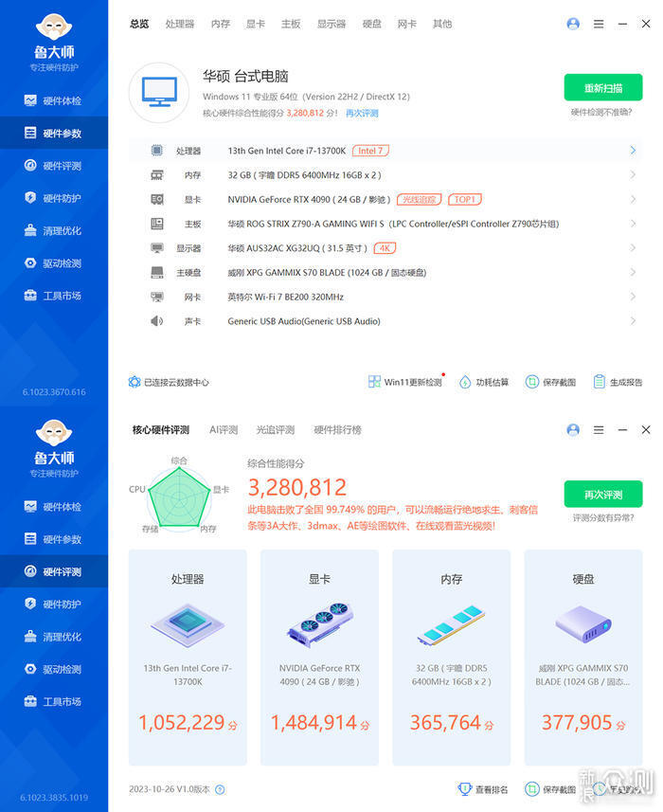Image resolution: width=663 pixels, height=812 pixels.
Task: Click 查看排名 trophy icon
Action: pyautogui.click(x=465, y=788)
